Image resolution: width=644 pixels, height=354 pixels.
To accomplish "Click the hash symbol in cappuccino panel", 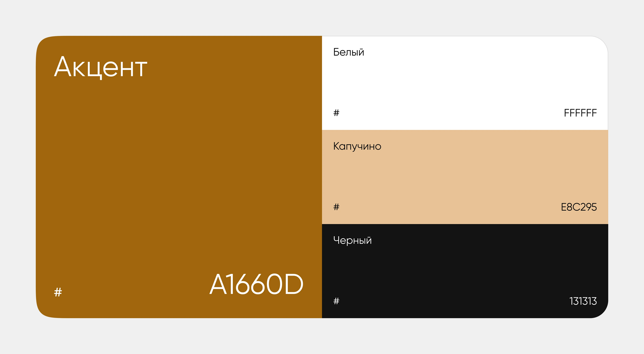I will [x=336, y=207].
